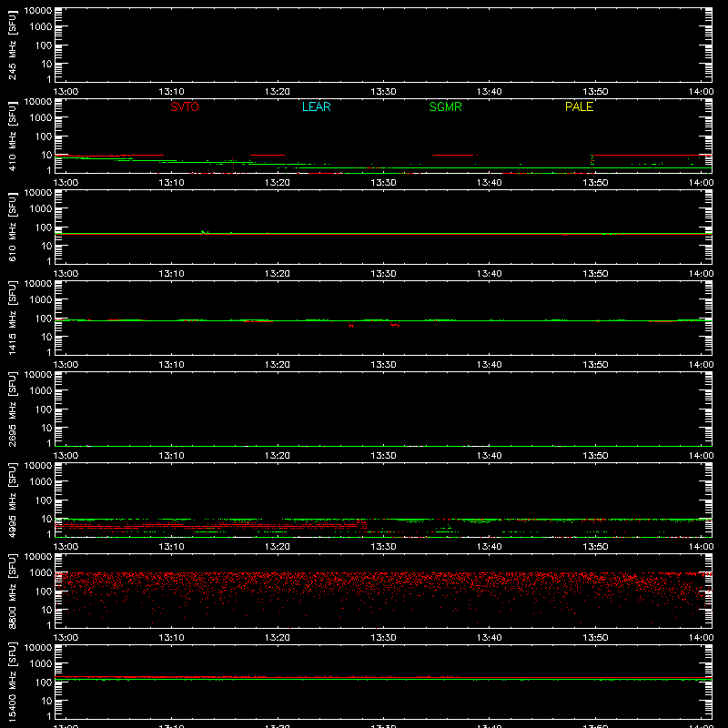
Task: Select the '8800 MHz [SFU]' axis title
Action: [x=13, y=591]
